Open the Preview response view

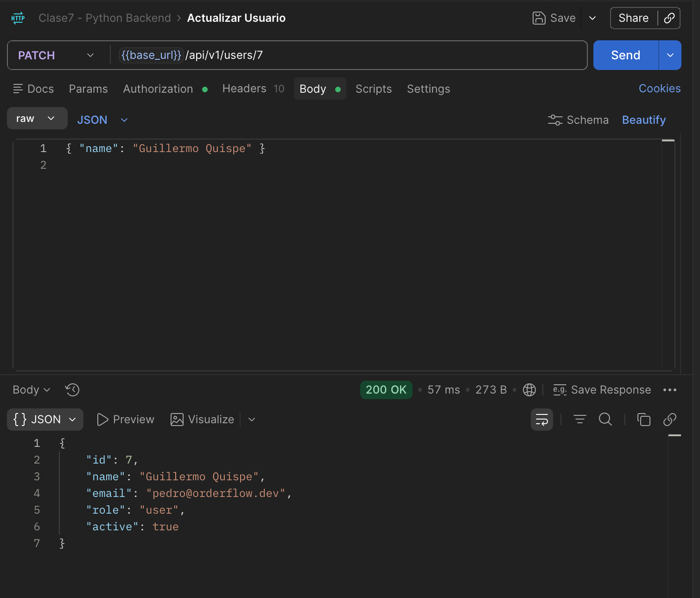pyautogui.click(x=126, y=420)
